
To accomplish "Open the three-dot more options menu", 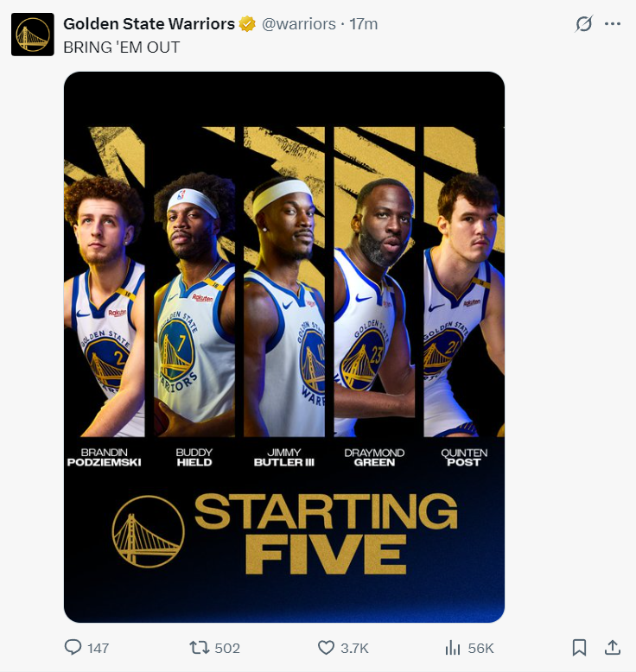I will pos(613,23).
